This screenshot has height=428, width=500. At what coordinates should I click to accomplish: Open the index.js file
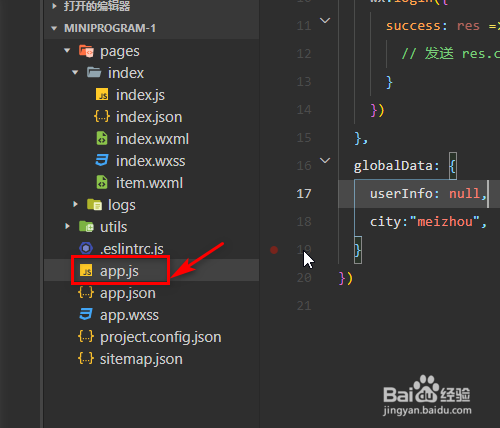coord(140,95)
